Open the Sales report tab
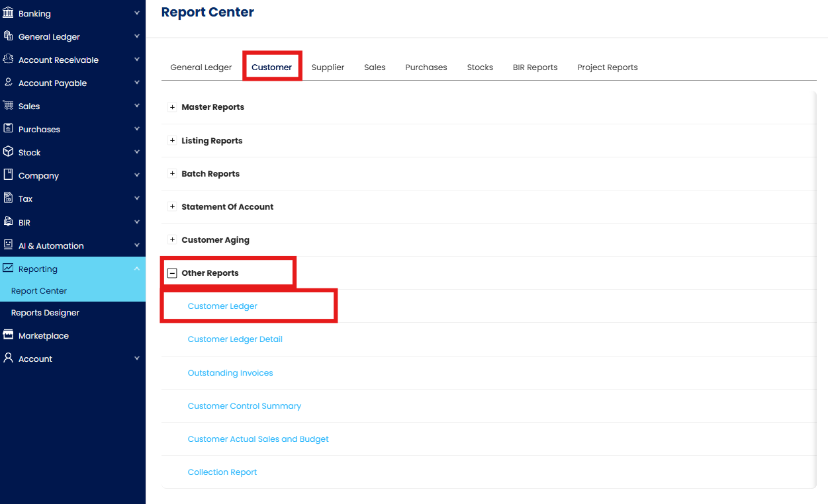 tap(375, 67)
